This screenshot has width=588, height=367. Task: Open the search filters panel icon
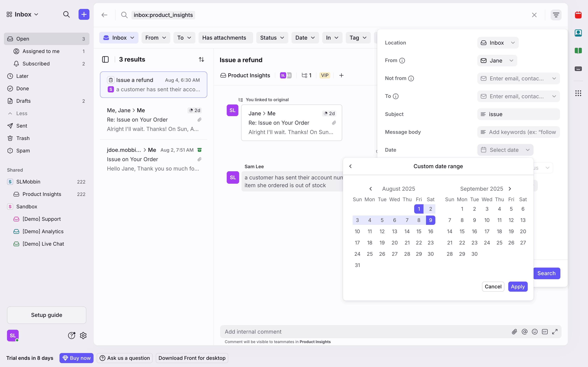coord(556,15)
